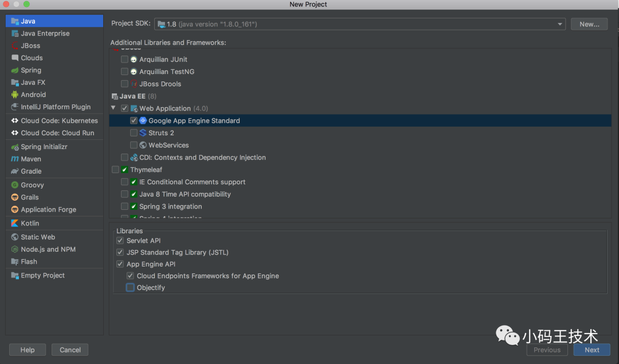
Task: Collapse the Web Application tree node
Action: click(113, 108)
